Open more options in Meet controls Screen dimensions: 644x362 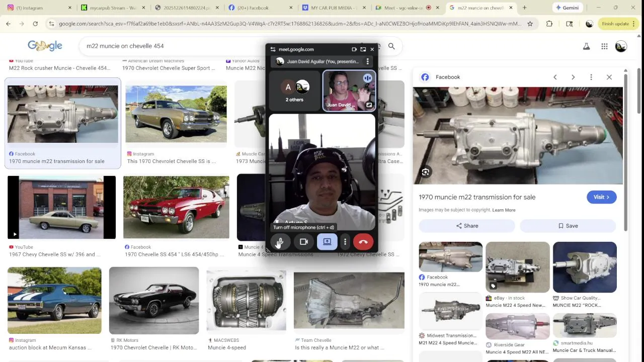[x=345, y=242]
